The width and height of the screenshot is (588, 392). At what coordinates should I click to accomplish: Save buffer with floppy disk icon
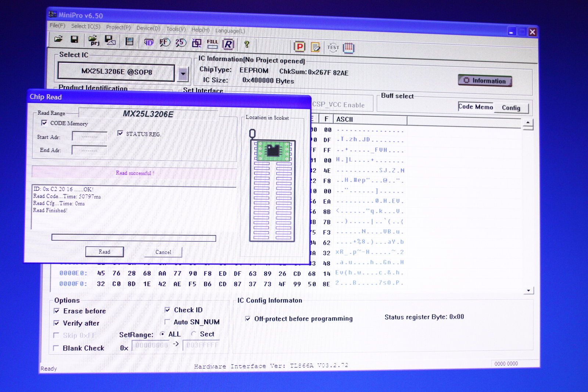click(x=74, y=39)
